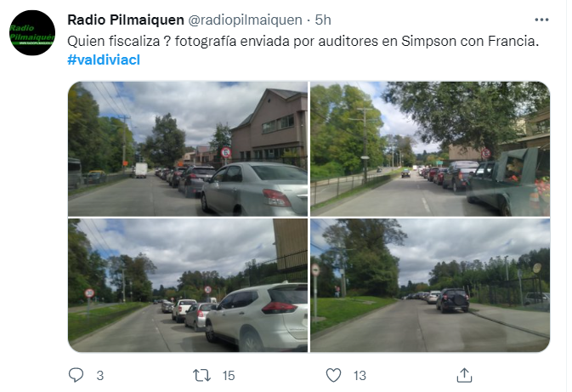Open the @radiopilmaiquen handle

coord(245,20)
